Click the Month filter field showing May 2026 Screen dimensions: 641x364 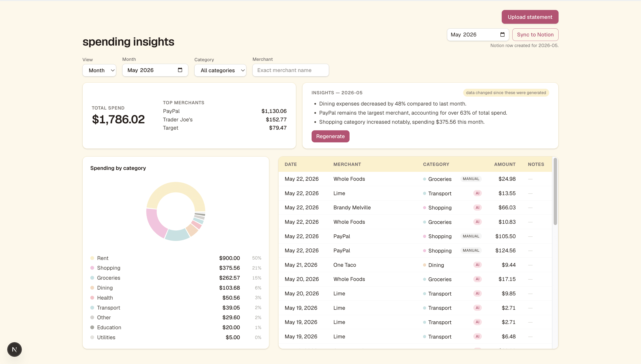[155, 70]
